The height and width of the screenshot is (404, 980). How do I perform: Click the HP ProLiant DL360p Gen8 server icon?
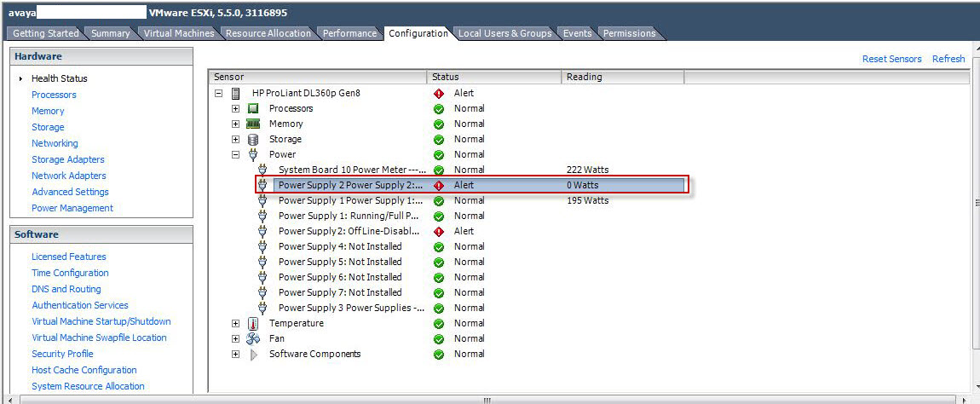[235, 93]
